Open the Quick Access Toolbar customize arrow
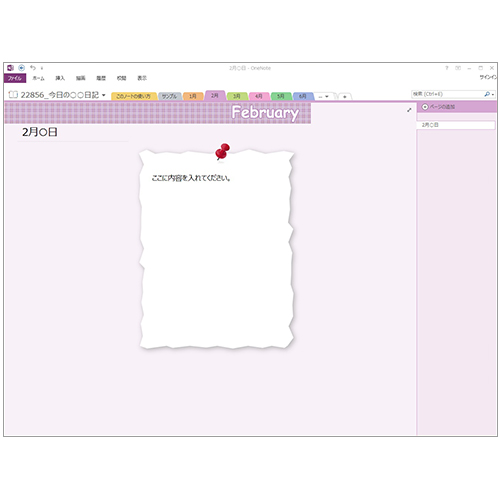Image resolution: width=500 pixels, height=500 pixels. click(x=42, y=68)
